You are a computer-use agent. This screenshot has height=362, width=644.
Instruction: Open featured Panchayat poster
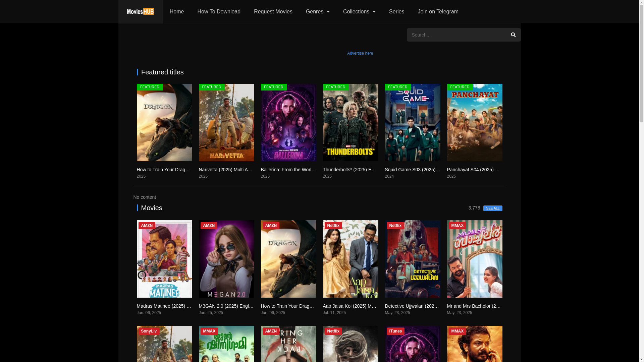475,122
